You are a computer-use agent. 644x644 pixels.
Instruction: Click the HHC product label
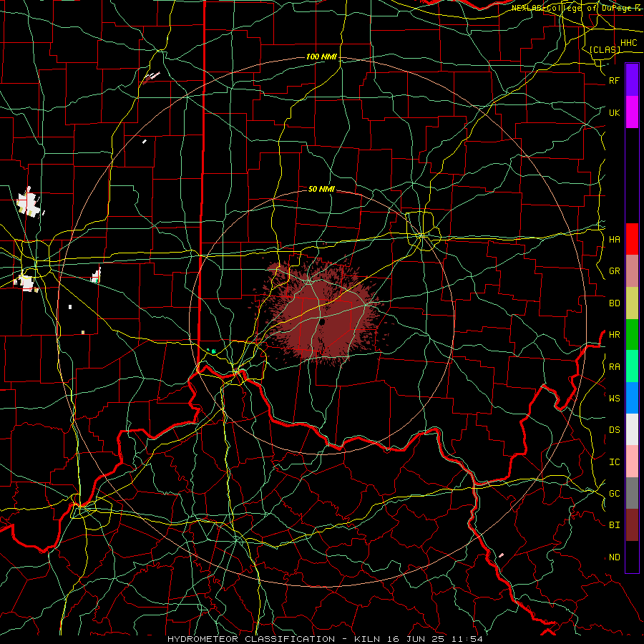628,43
